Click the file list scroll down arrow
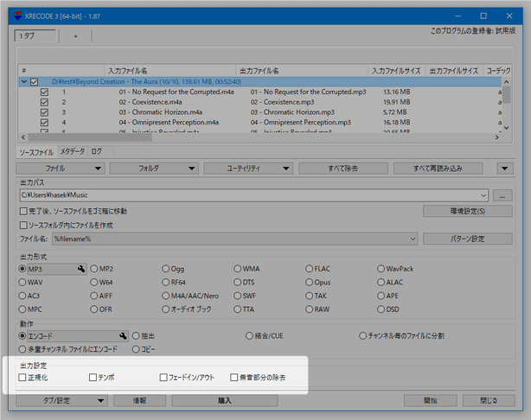The width and height of the screenshot is (531, 420). pyautogui.click(x=507, y=128)
